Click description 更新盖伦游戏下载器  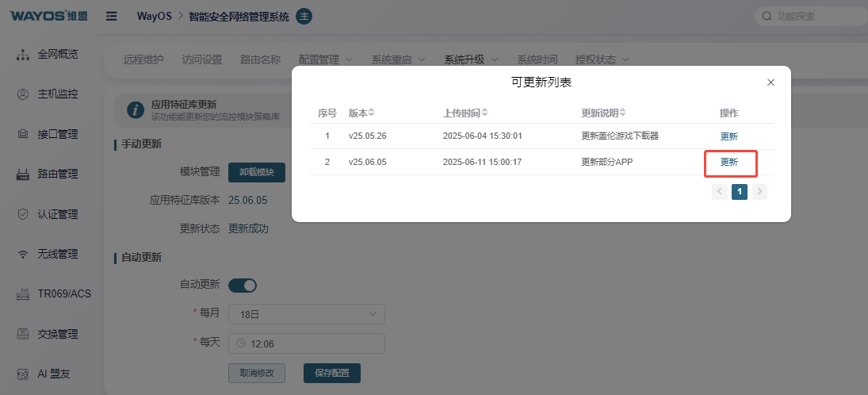(620, 136)
